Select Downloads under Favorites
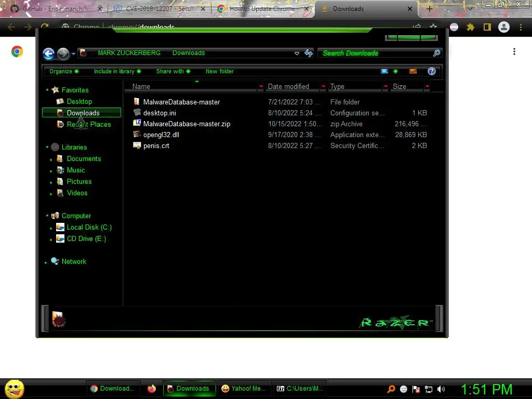 82,113
